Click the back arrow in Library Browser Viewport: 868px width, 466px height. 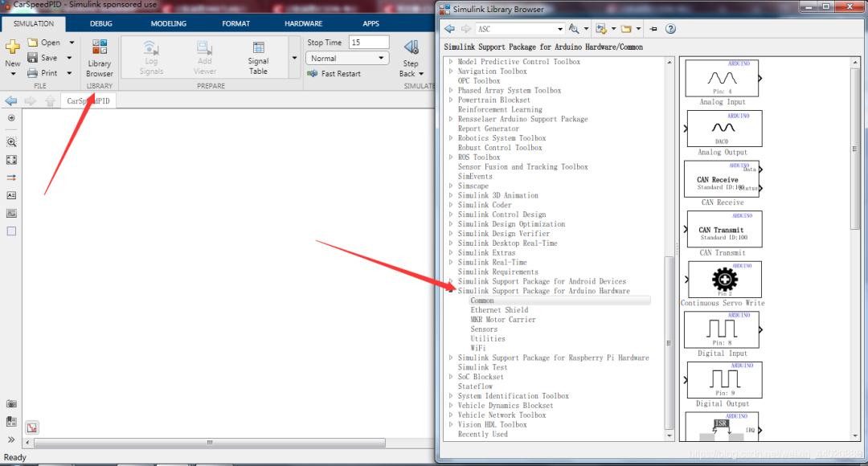pyautogui.click(x=450, y=29)
